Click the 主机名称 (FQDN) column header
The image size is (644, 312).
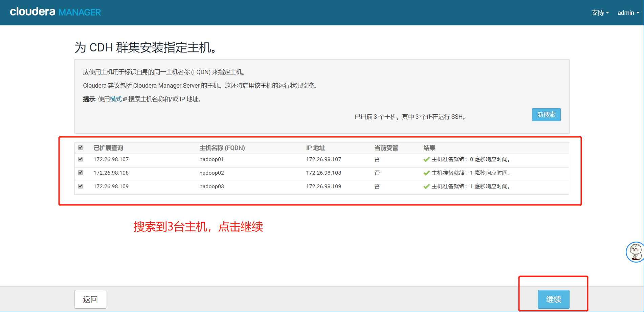click(222, 148)
